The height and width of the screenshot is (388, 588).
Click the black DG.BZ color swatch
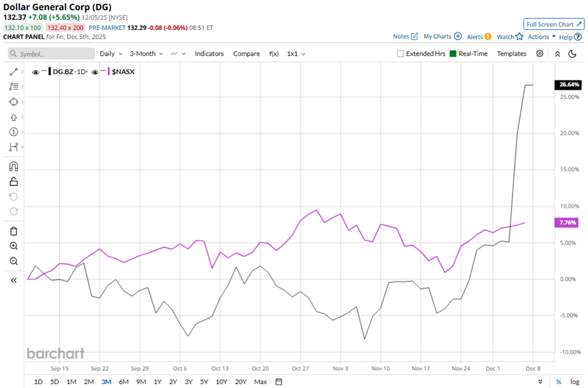(49, 71)
